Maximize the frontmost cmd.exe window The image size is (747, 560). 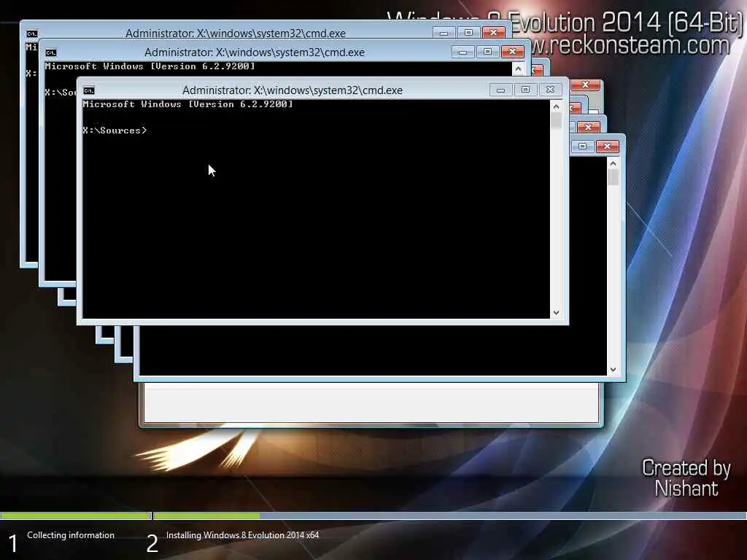pos(525,90)
